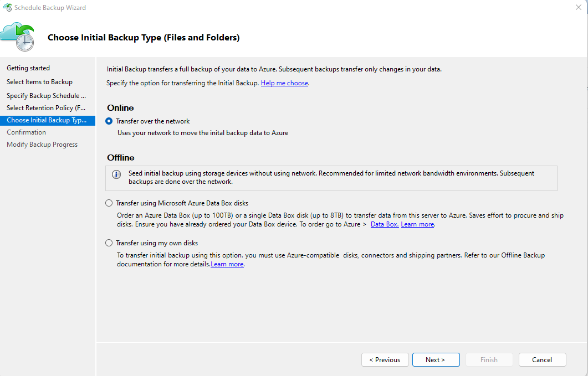The height and width of the screenshot is (376, 588).
Task: Open Specify Backup Schedule step
Action: pyautogui.click(x=46, y=96)
